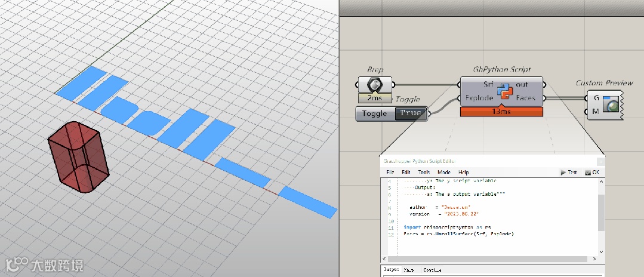Click the Faces output of GhPython

(526, 99)
